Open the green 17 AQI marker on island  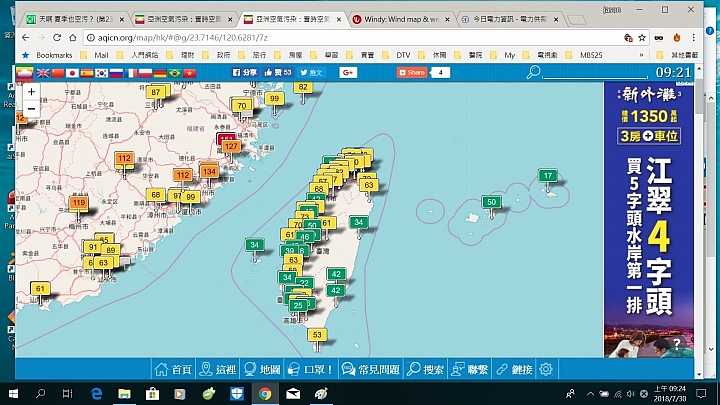pos(548,175)
